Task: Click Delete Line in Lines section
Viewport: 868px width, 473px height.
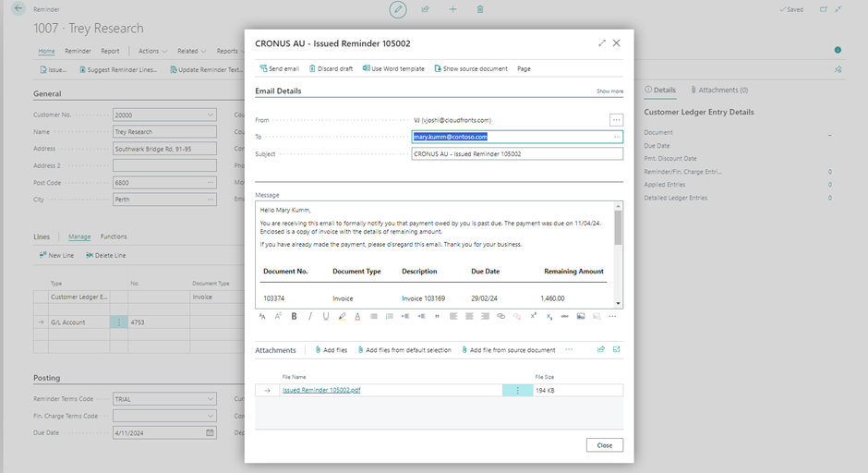Action: (x=106, y=255)
